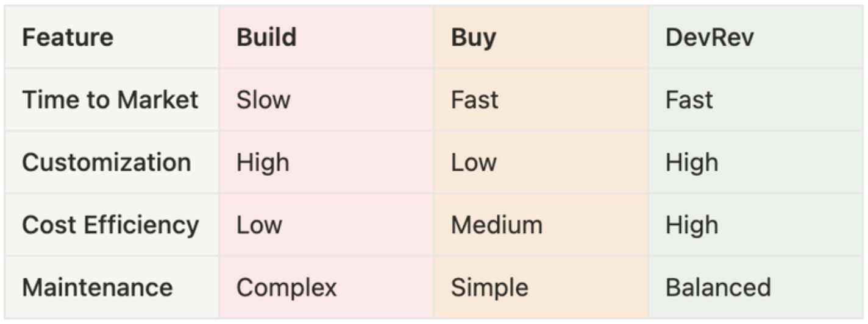The image size is (868, 324).
Task: Click the DevRev column header
Action: (710, 38)
